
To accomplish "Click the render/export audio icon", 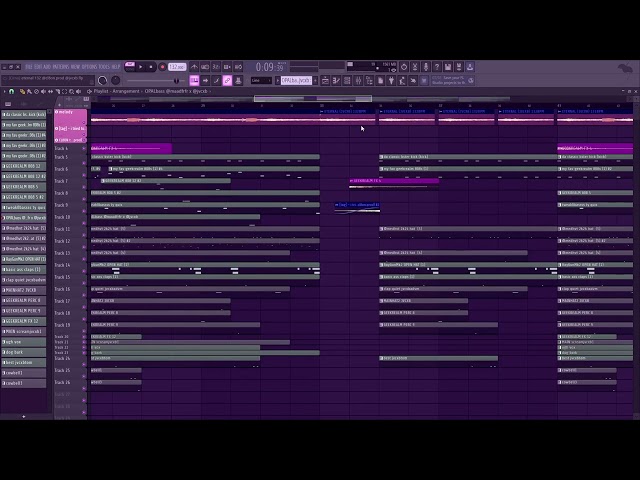I will click(x=459, y=67).
